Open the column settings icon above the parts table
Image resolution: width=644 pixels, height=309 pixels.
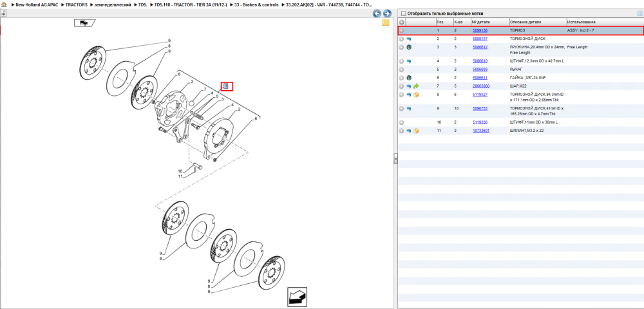(x=639, y=14)
